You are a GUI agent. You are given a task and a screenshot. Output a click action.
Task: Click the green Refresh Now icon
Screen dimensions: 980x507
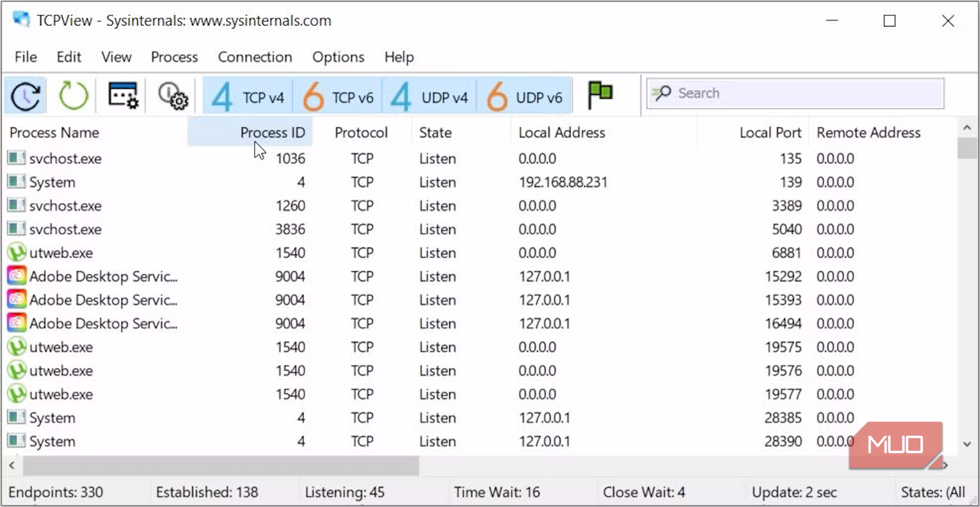[x=73, y=95]
